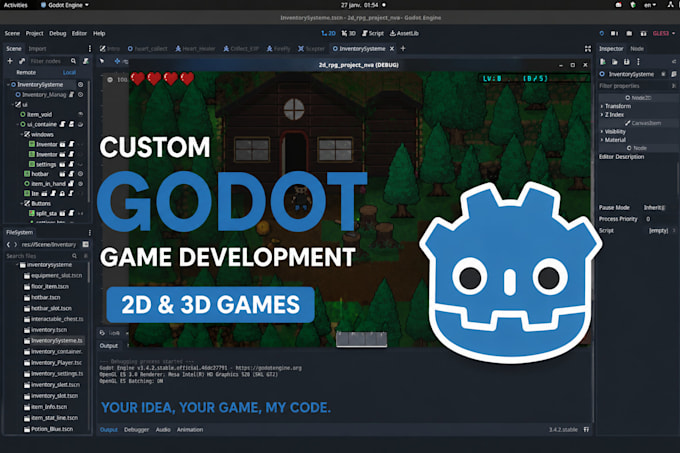Viewport: 680px width, 453px height.
Task: Open the Pause Mode Inherit dropdown
Action: [655, 208]
